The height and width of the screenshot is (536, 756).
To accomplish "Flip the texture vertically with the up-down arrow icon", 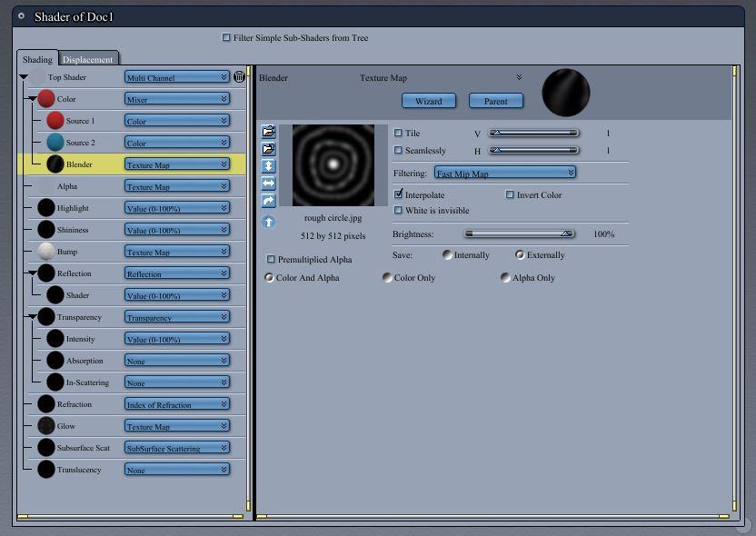I will [x=269, y=166].
